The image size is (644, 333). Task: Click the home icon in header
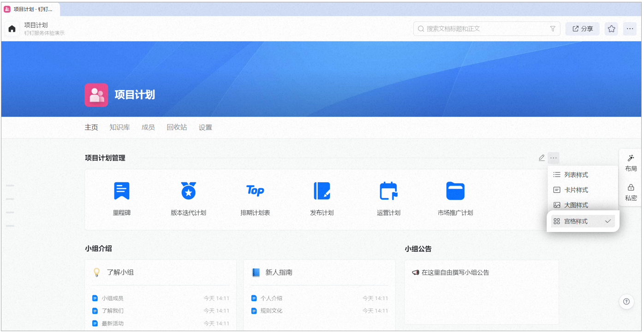[x=12, y=29]
